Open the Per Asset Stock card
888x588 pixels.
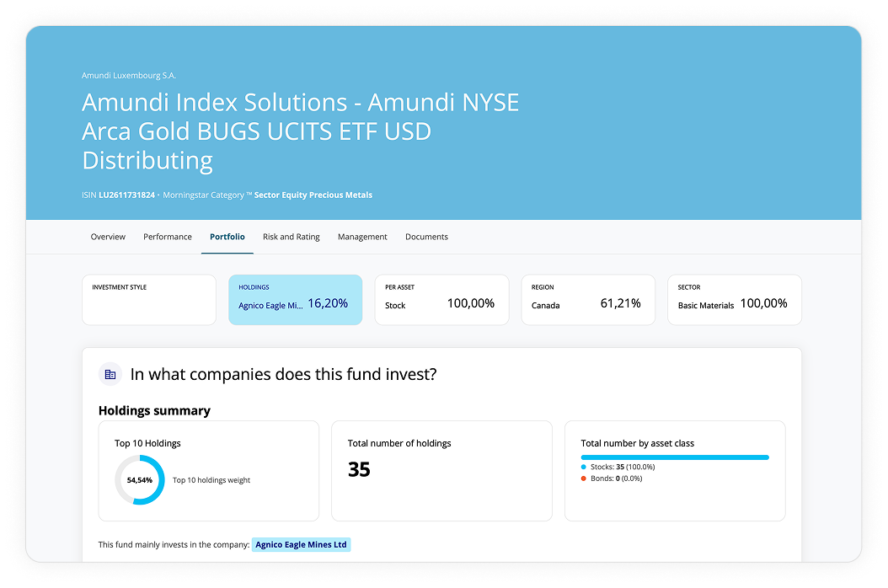pos(441,300)
